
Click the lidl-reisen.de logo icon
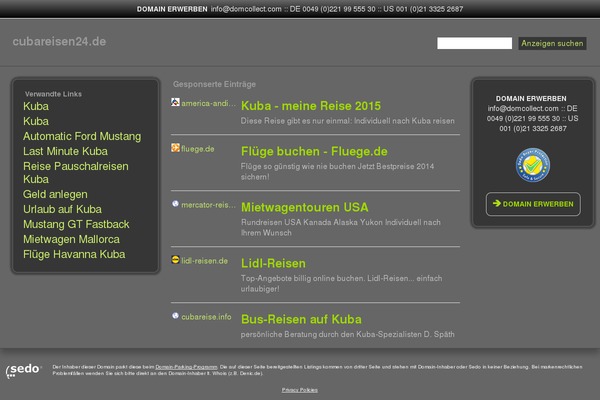coord(175,260)
